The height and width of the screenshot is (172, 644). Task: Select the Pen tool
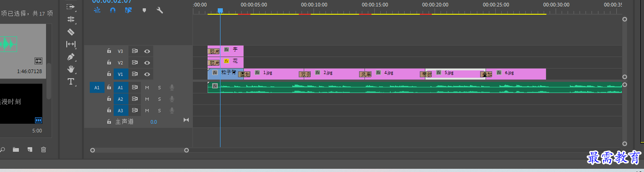point(71,57)
